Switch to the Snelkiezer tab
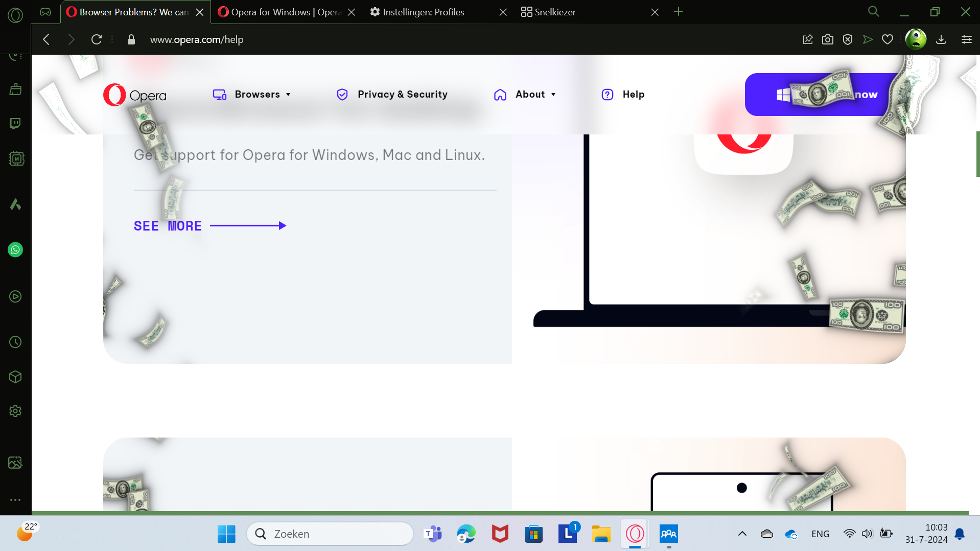This screenshot has width=980, height=551. point(555,12)
